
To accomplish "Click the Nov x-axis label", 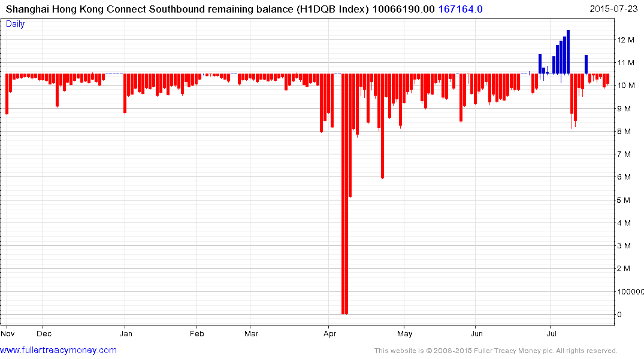I will tap(7, 333).
